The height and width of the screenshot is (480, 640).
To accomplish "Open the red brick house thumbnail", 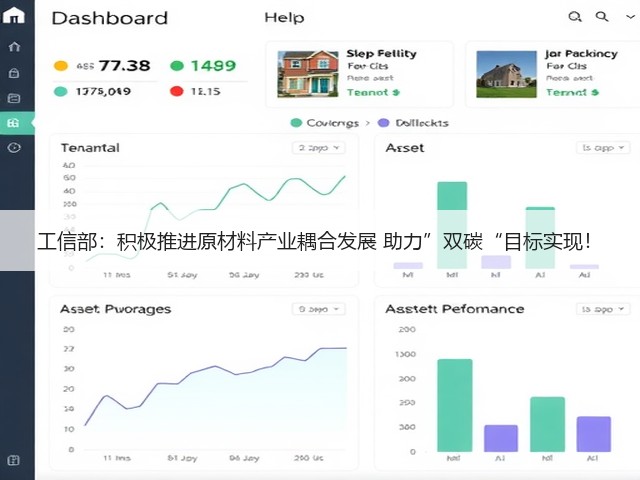I will pyautogui.click(x=308, y=74).
